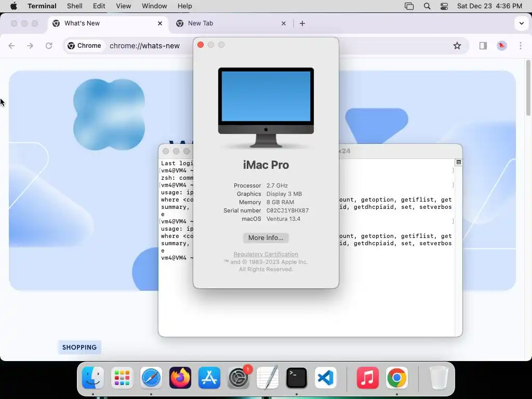Open Stage Manager icon in menu bar
The image size is (532, 399).
409,6
